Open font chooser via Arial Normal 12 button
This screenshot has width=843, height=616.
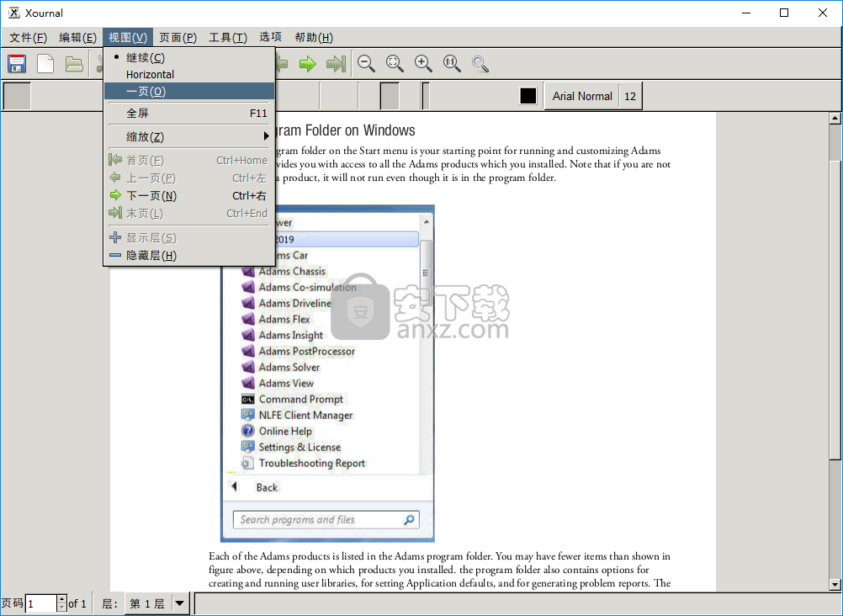point(593,96)
